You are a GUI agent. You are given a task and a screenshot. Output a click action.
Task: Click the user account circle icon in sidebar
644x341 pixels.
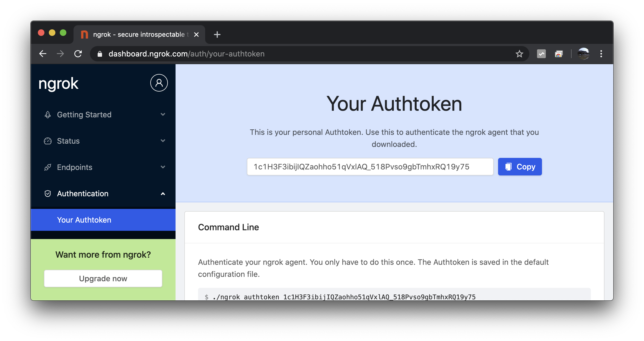point(159,83)
